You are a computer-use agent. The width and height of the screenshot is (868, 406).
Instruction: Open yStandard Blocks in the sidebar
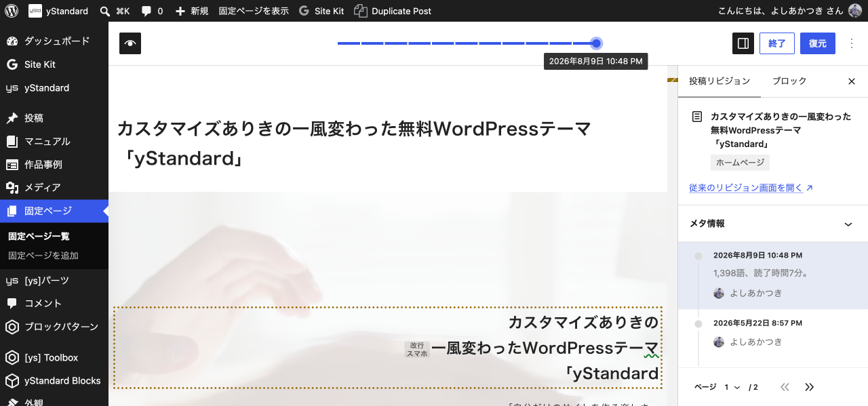tap(54, 381)
